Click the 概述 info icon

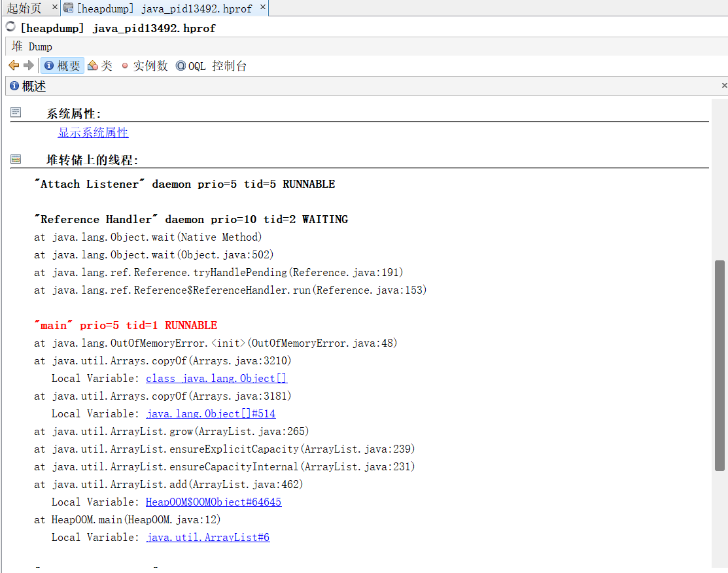[x=14, y=86]
